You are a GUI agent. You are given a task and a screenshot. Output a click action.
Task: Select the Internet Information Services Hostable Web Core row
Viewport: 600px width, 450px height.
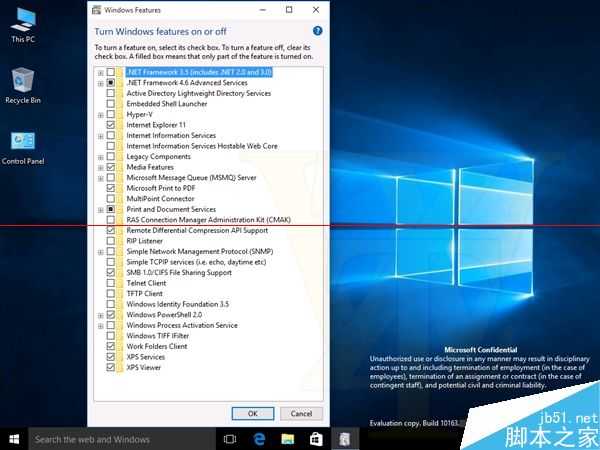pos(202,146)
